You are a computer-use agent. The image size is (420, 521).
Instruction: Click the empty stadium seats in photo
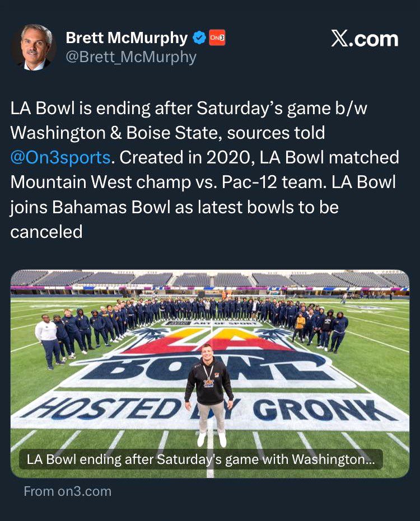[209, 280]
